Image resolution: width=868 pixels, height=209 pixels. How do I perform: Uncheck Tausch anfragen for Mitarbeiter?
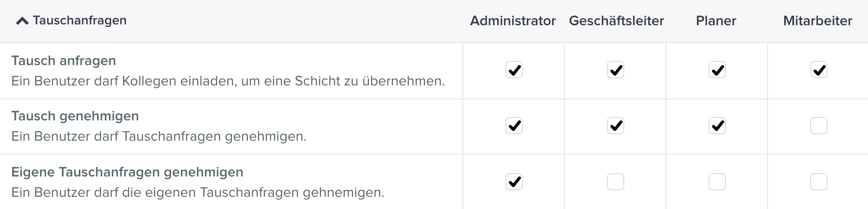(x=818, y=70)
